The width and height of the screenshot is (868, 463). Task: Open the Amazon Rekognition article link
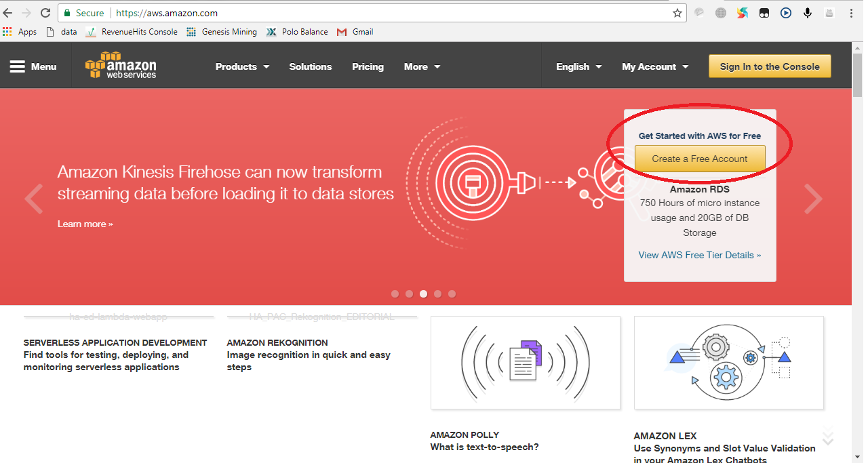pyautogui.click(x=309, y=355)
